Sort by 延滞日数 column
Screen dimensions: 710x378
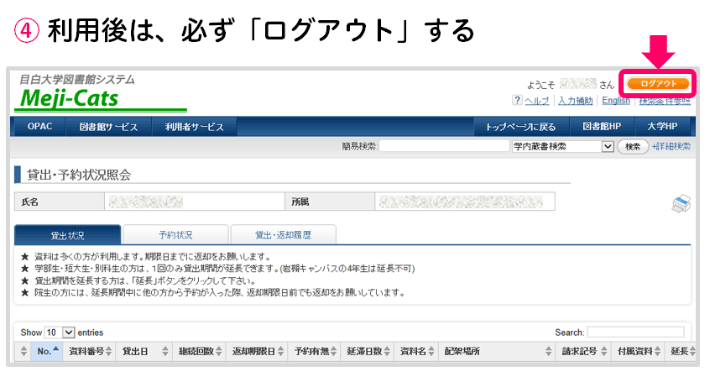pyautogui.click(x=367, y=351)
